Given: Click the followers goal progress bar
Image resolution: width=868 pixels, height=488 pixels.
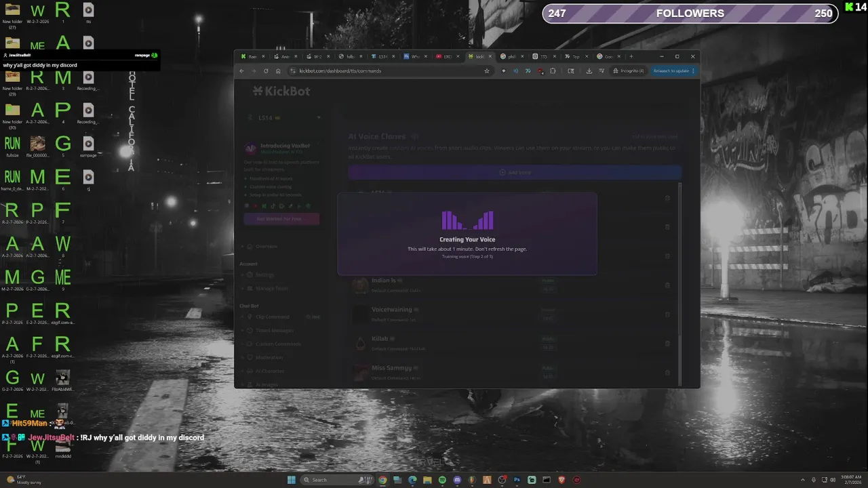Looking at the screenshot, I should (690, 14).
